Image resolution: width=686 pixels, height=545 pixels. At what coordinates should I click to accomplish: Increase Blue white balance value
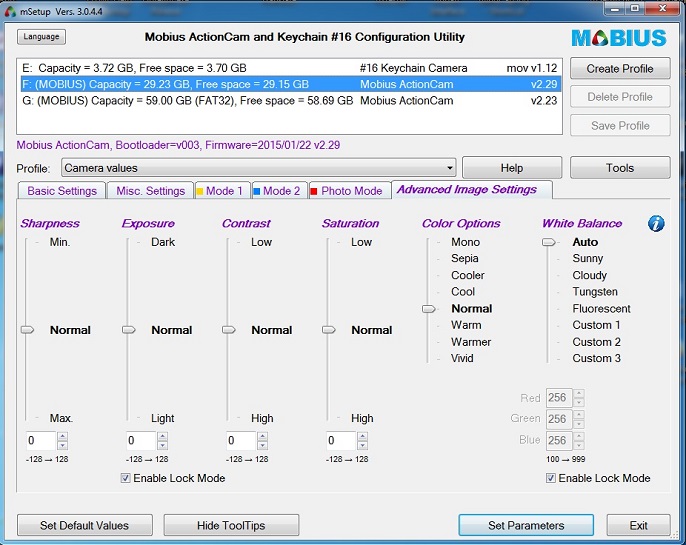pyautogui.click(x=579, y=436)
